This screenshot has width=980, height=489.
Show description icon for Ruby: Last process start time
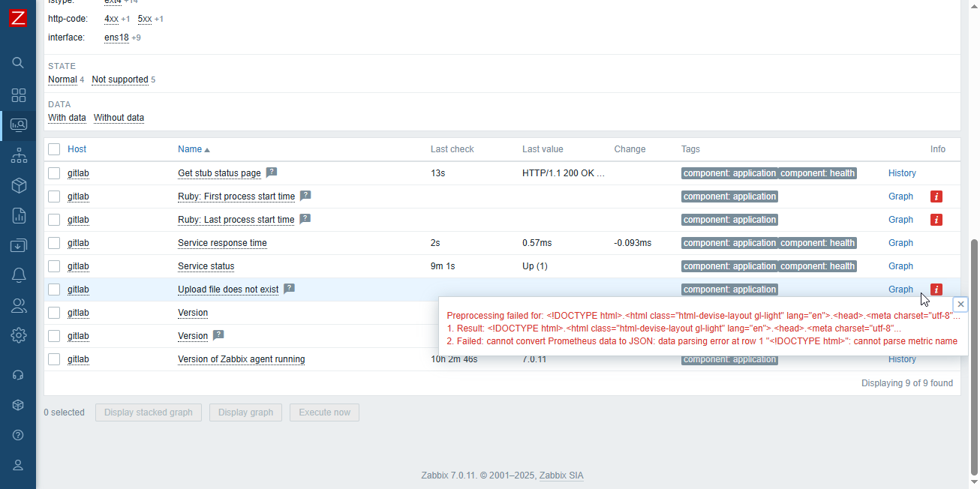pos(305,219)
